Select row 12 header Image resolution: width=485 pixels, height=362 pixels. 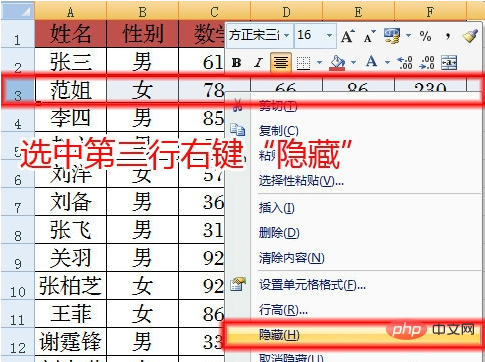coord(17,342)
